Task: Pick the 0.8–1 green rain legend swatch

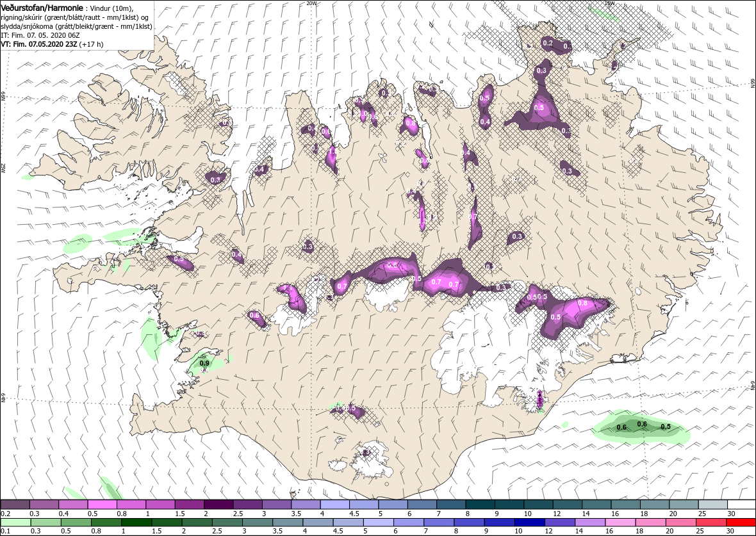Action: pos(106,523)
